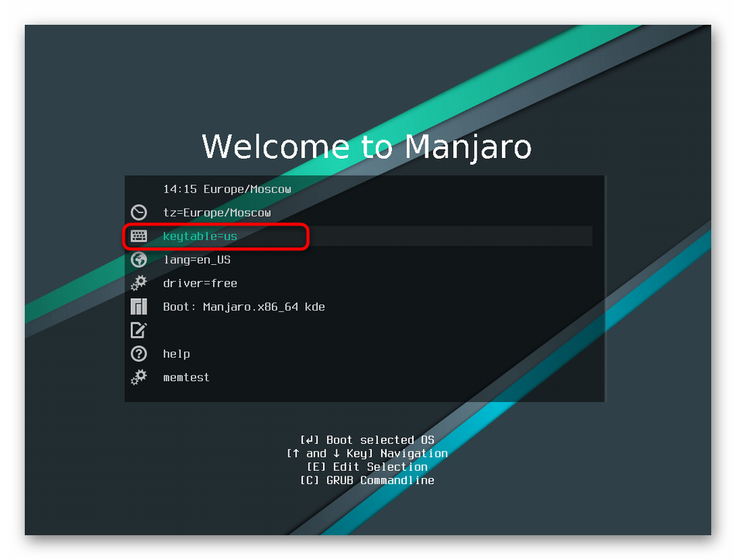This screenshot has height=560, width=736.
Task: Select Boot: Manjaro.x86_64 kde entry
Action: (x=243, y=307)
